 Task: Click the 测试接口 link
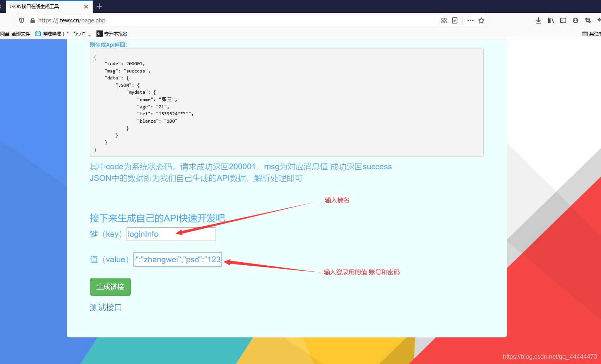pyautogui.click(x=106, y=307)
